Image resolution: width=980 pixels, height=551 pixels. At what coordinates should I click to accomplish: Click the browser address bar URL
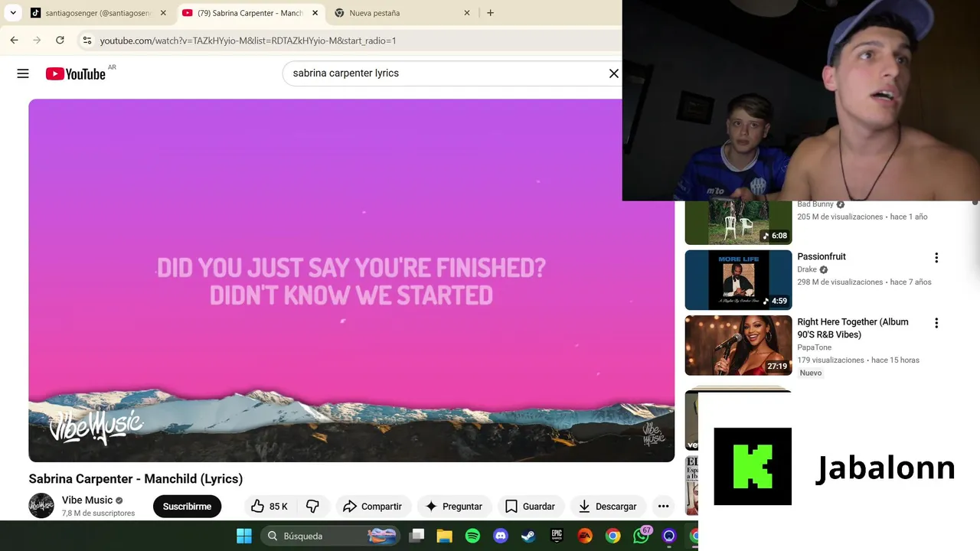248,41
